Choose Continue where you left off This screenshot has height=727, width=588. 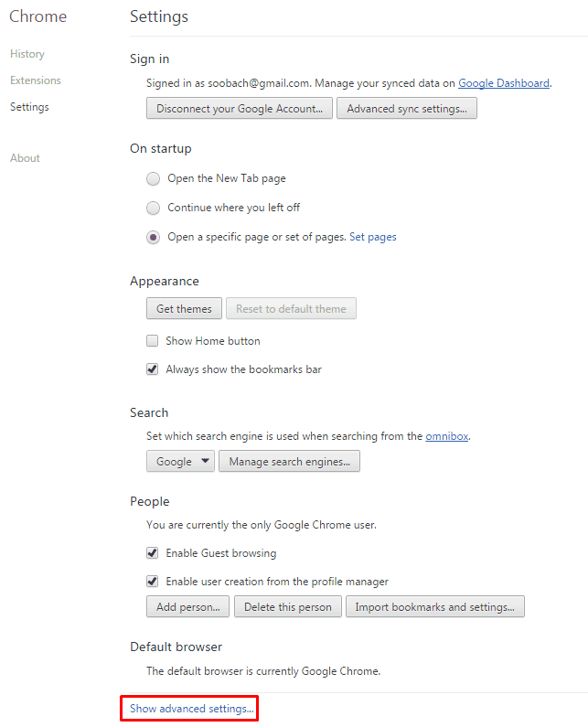[153, 208]
